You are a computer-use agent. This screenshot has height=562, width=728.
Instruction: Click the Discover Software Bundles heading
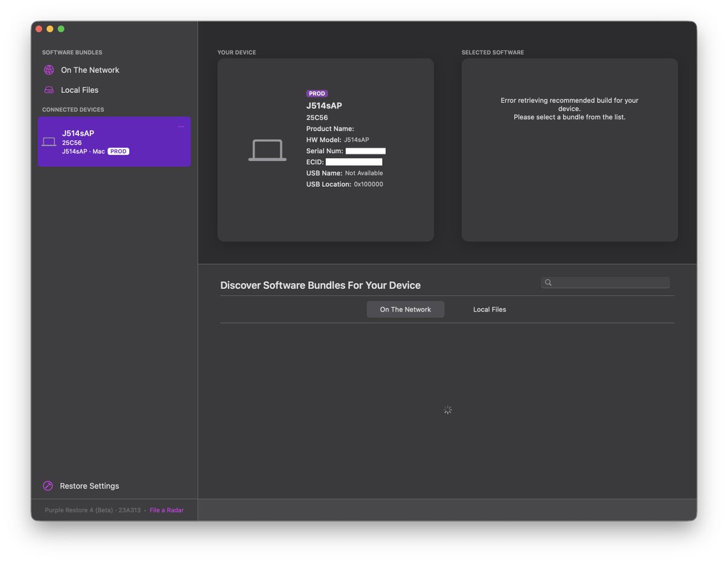click(320, 285)
